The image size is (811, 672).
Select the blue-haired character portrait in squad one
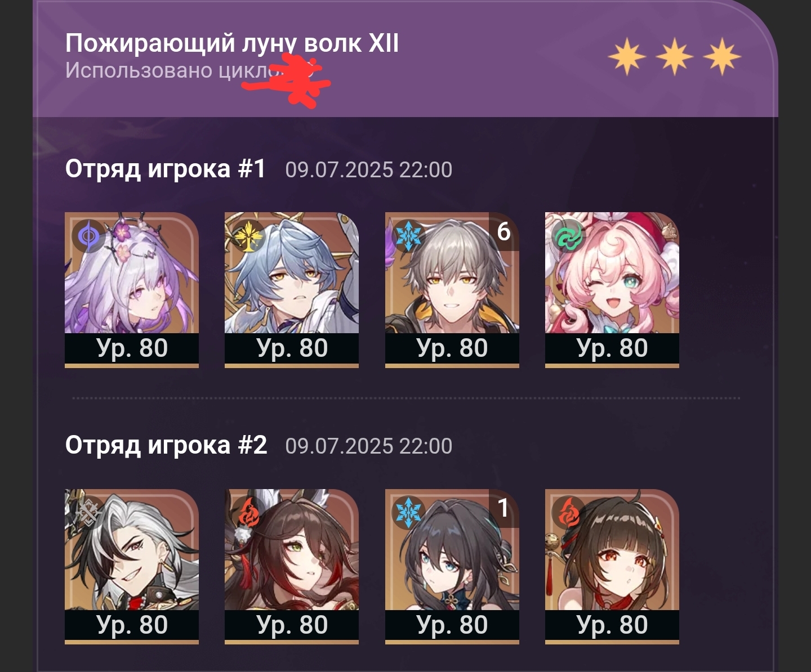click(292, 290)
